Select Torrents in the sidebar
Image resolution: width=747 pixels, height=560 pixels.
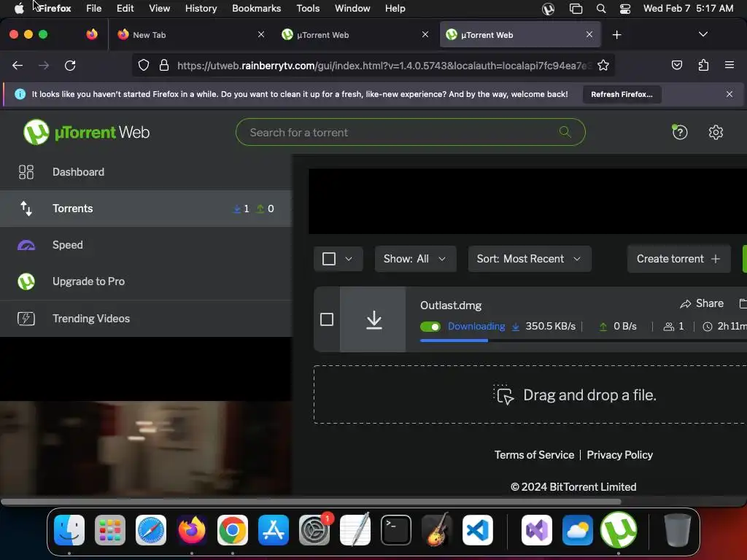(146, 209)
